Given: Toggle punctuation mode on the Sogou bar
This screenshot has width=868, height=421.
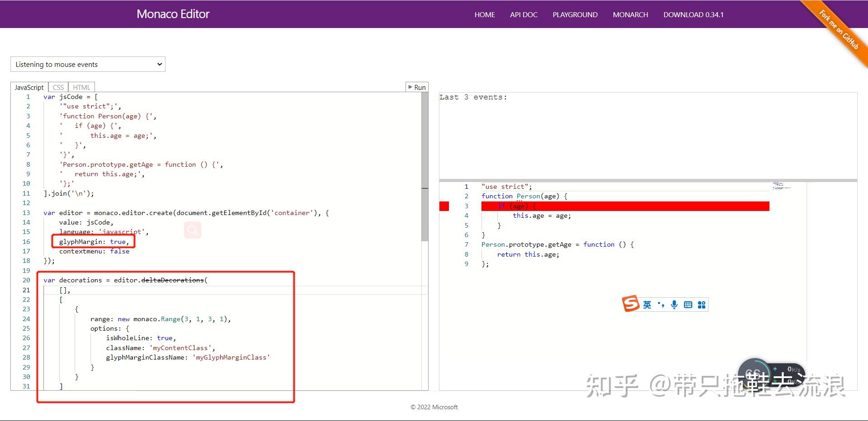Looking at the screenshot, I should pyautogui.click(x=661, y=304).
